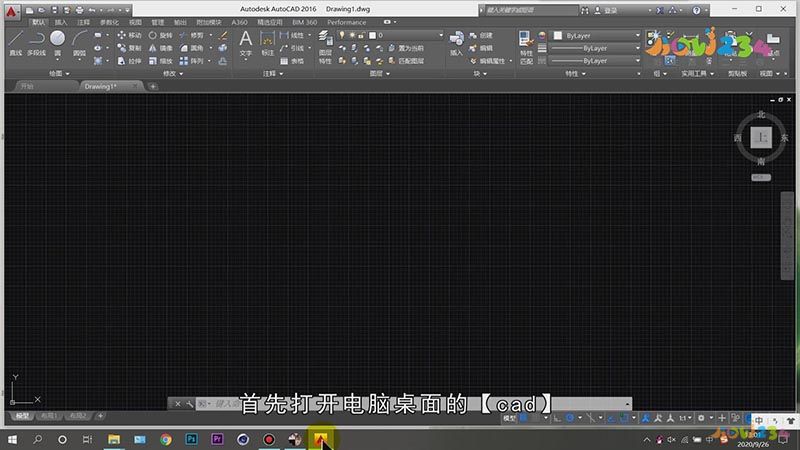Open the object color ByLayer dropdown
The height and width of the screenshot is (450, 800).
pos(596,35)
